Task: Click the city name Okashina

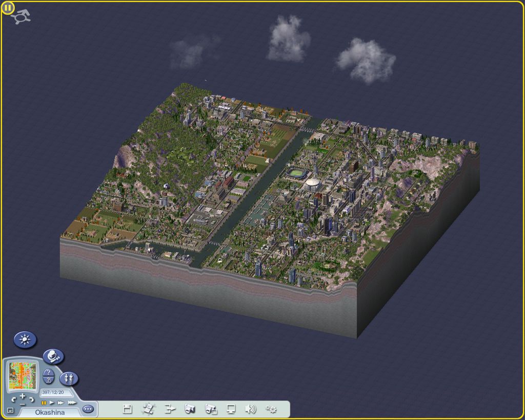Action: 50,412
